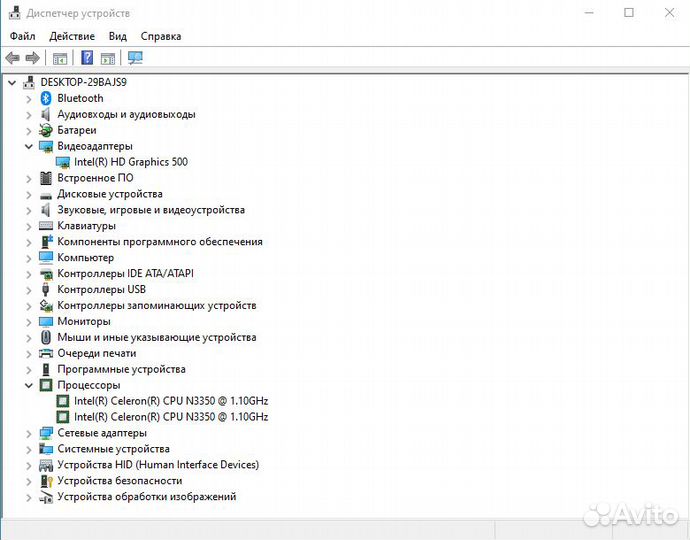Viewport: 690px width, 540px height.
Task: Click the Устройства HID icon
Action: tap(46, 465)
